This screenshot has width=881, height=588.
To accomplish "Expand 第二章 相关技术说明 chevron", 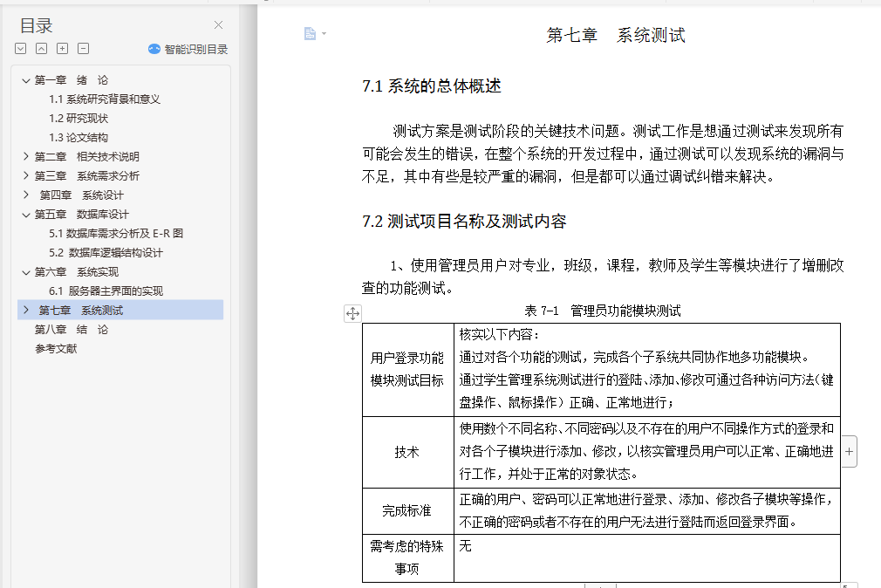I will point(26,156).
